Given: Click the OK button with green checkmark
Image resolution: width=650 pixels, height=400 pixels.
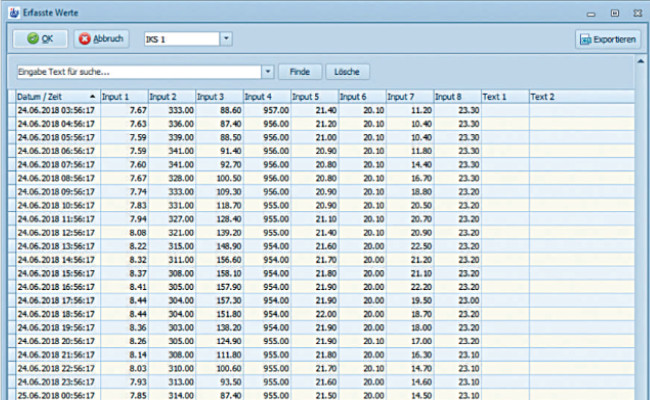Looking at the screenshot, I should click(40, 39).
